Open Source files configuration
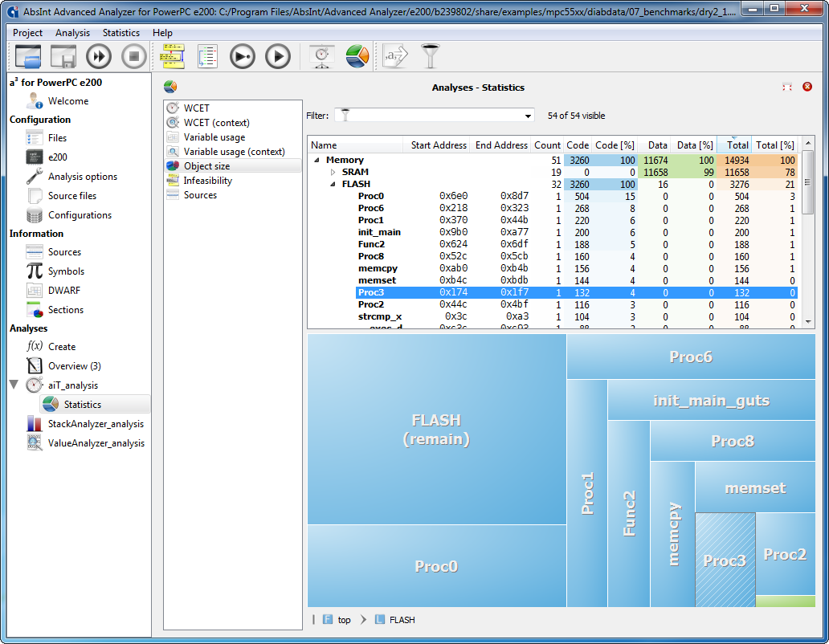The height and width of the screenshot is (644, 829). 72,195
